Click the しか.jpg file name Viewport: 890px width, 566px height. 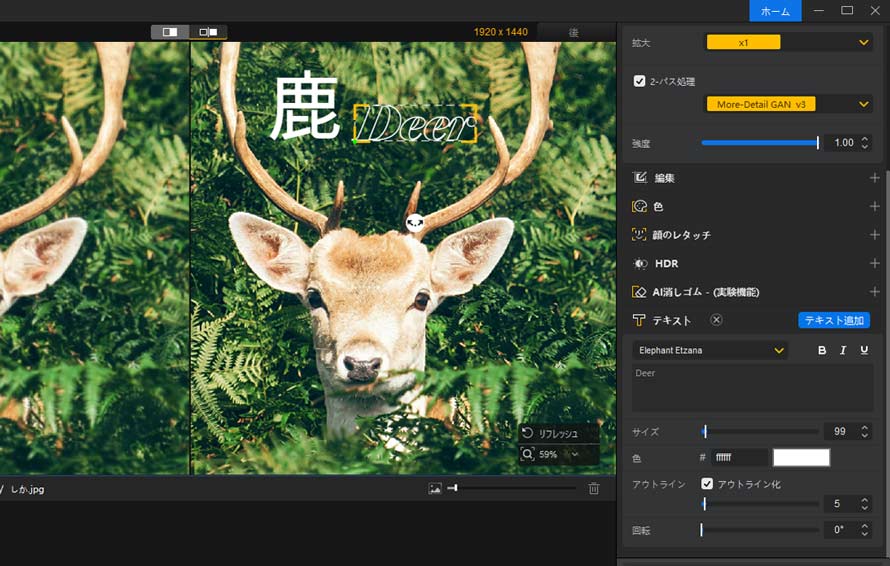coord(27,489)
